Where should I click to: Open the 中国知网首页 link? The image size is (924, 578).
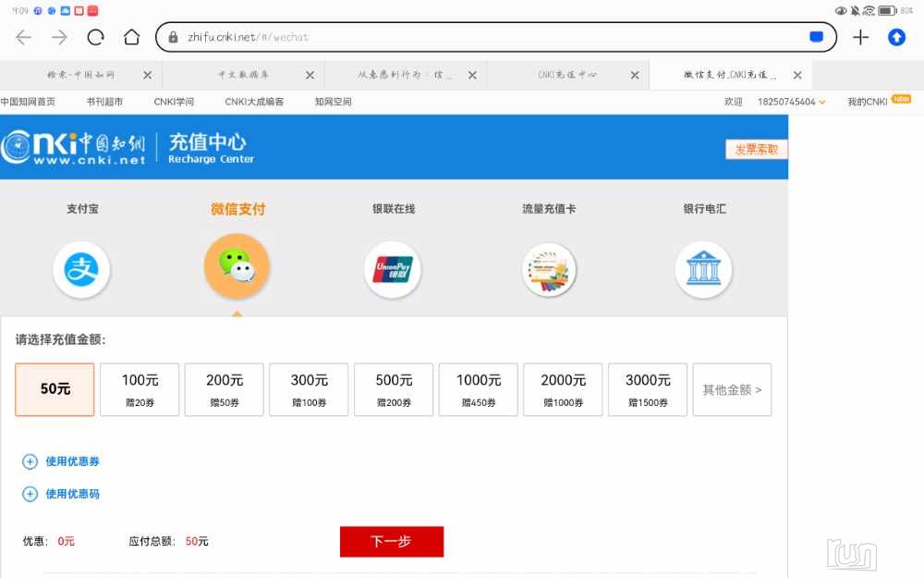28,102
